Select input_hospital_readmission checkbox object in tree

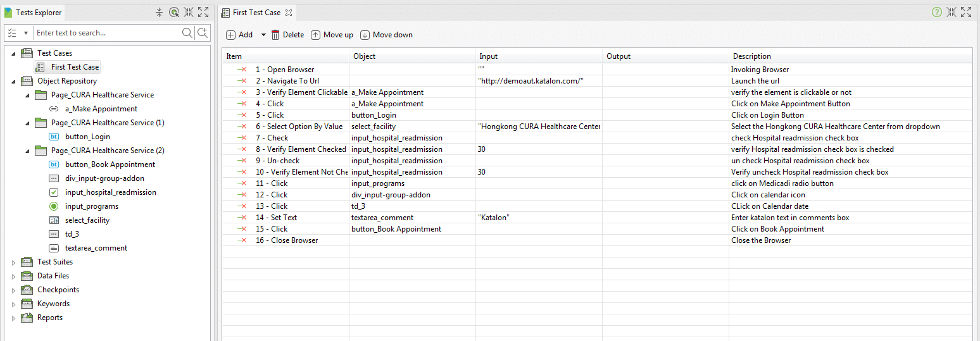[x=110, y=192]
